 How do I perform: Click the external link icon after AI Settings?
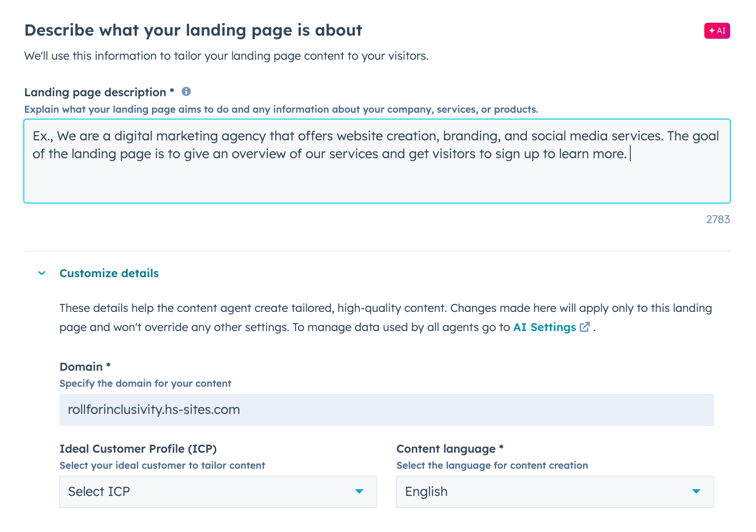point(584,327)
